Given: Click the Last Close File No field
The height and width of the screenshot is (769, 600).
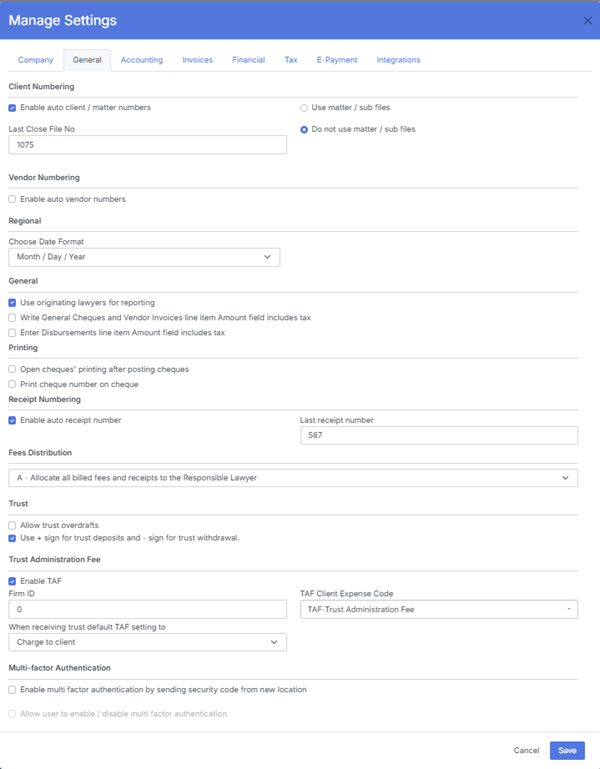Looking at the screenshot, I should click(147, 145).
